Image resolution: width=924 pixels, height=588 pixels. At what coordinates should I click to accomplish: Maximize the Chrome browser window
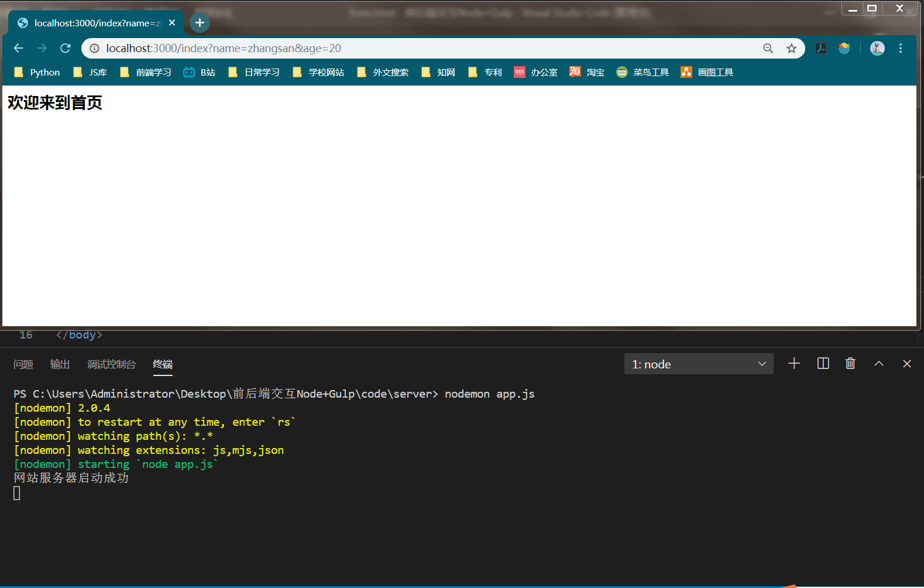[x=872, y=8]
